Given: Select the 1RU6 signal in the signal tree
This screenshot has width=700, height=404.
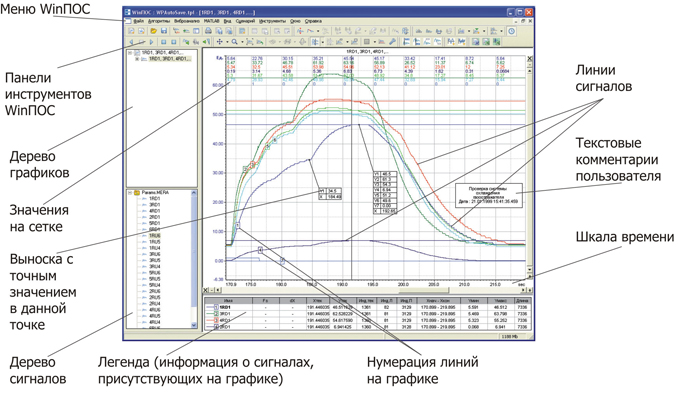Looking at the screenshot, I should click(155, 236).
